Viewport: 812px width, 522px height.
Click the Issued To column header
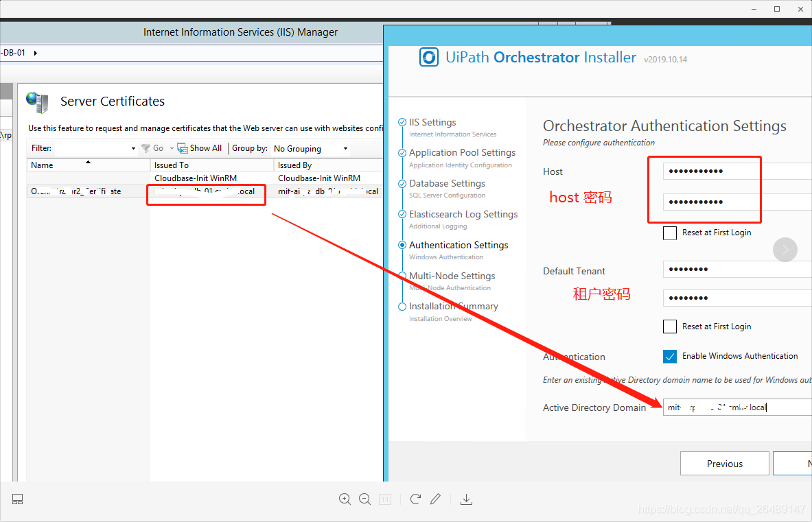tap(211, 165)
